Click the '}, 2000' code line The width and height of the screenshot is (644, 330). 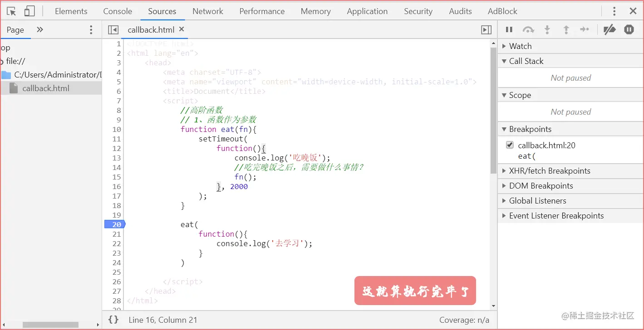click(232, 186)
